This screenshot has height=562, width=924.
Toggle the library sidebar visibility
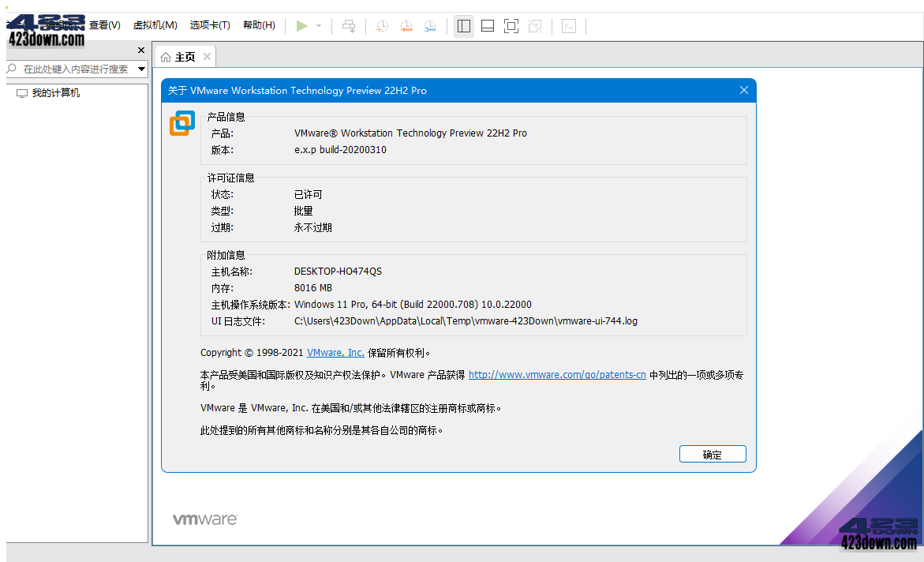click(x=463, y=26)
